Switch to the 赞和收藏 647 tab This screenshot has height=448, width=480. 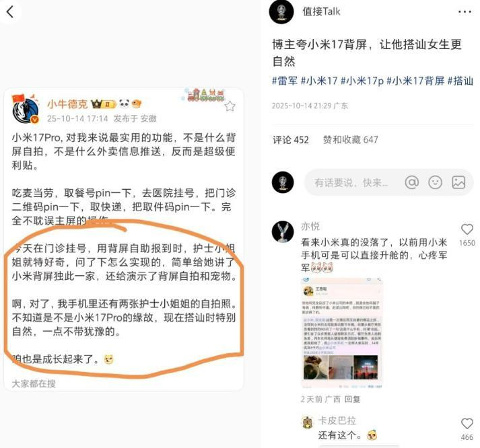[x=351, y=140]
